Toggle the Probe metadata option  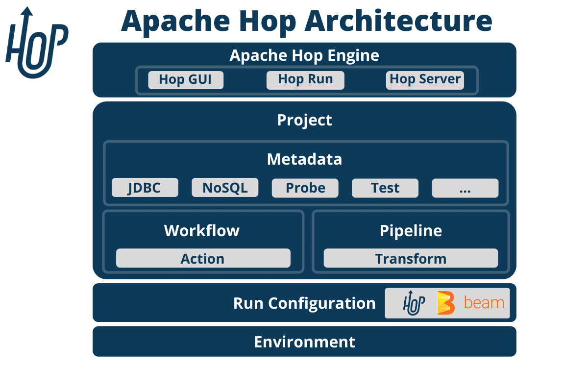[x=305, y=188]
